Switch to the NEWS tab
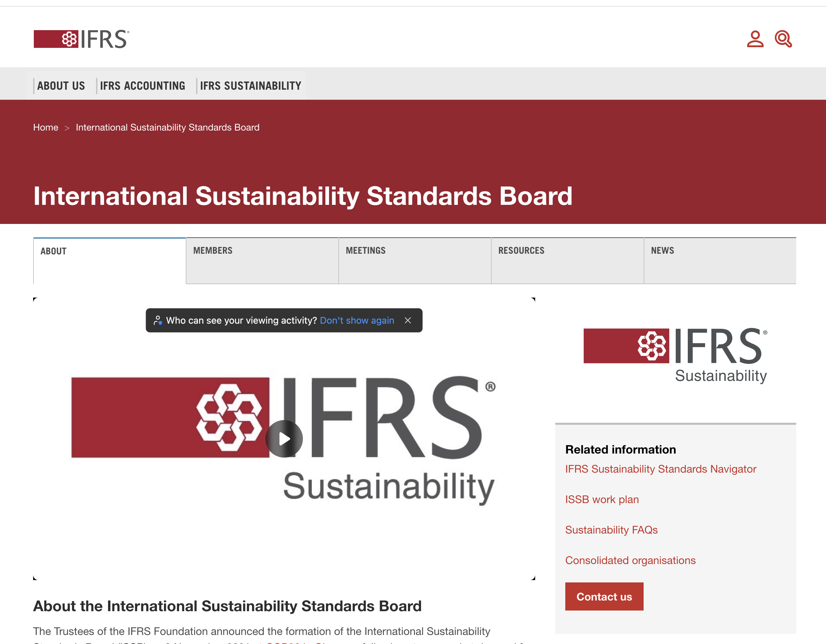The height and width of the screenshot is (644, 826). click(720, 261)
